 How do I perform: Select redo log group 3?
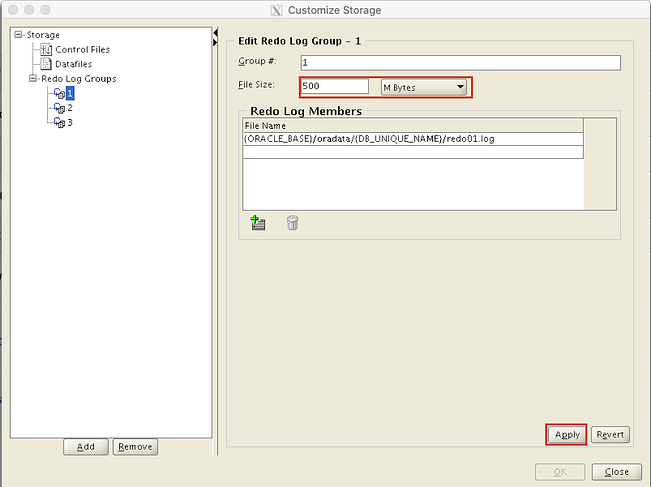click(x=70, y=122)
